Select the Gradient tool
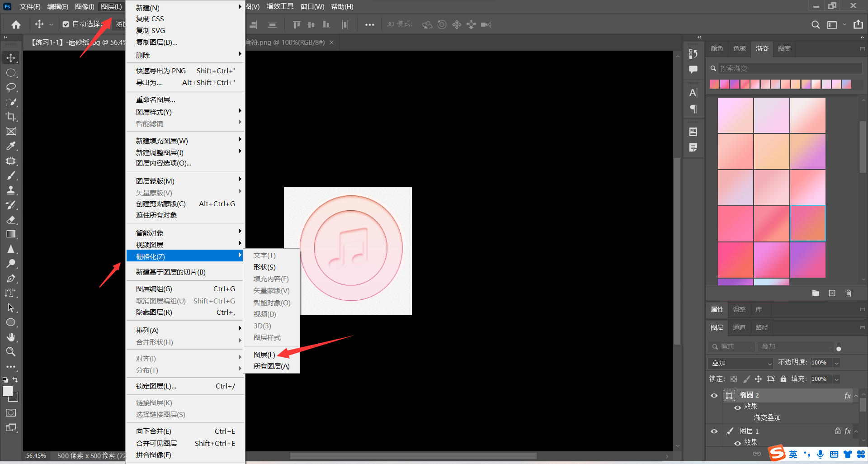The image size is (868, 464). (x=11, y=234)
